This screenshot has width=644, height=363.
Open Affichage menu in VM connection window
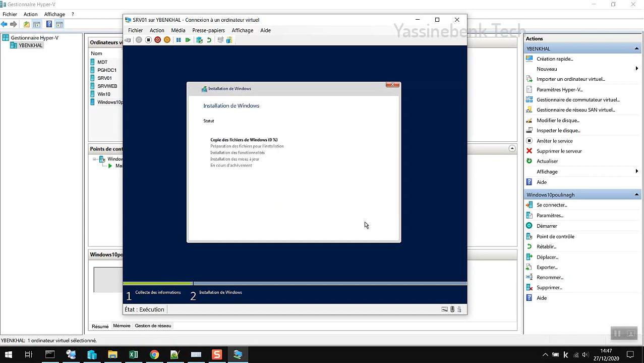coord(242,30)
